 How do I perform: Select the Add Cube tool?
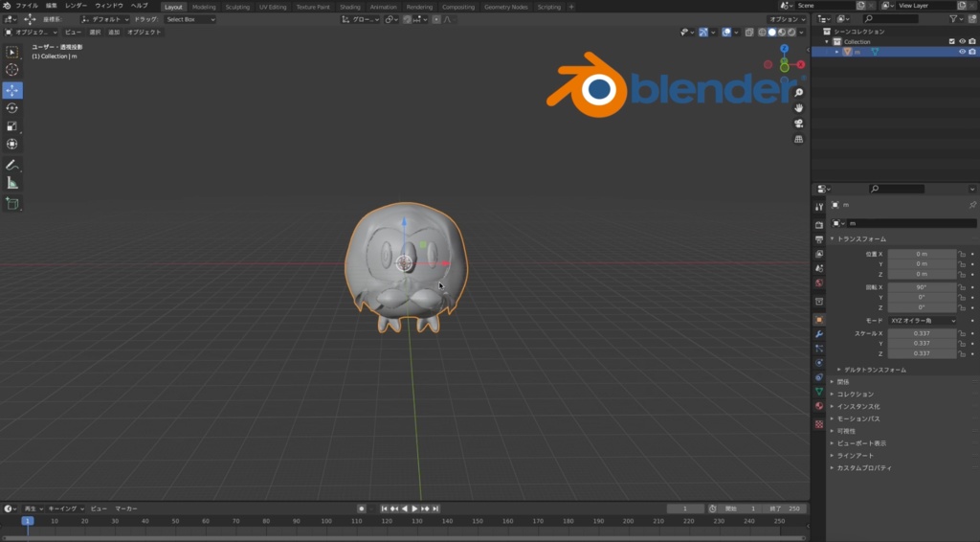[11, 203]
